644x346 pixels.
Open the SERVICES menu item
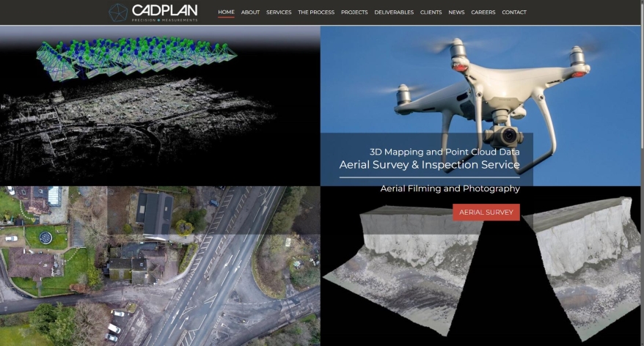pyautogui.click(x=279, y=12)
